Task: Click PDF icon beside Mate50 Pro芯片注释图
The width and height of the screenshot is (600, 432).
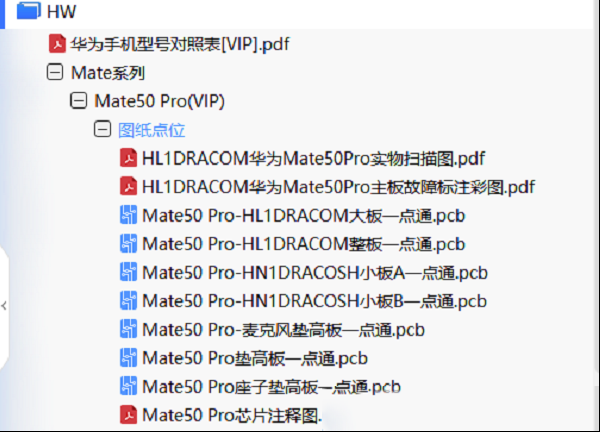Action: [128, 415]
